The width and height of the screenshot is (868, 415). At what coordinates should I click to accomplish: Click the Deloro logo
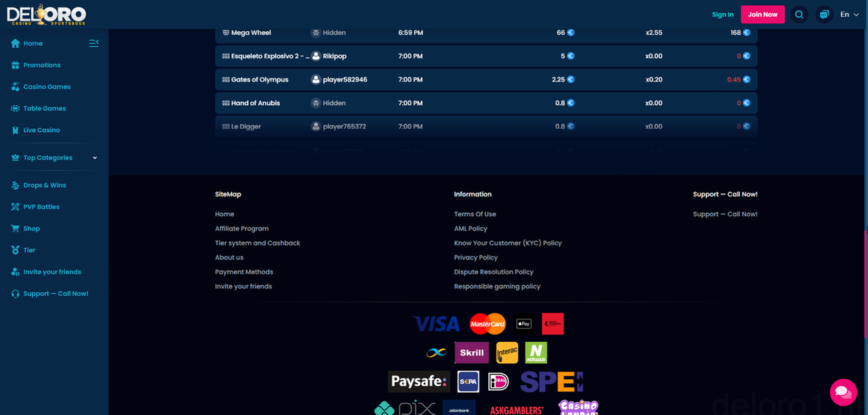click(46, 14)
